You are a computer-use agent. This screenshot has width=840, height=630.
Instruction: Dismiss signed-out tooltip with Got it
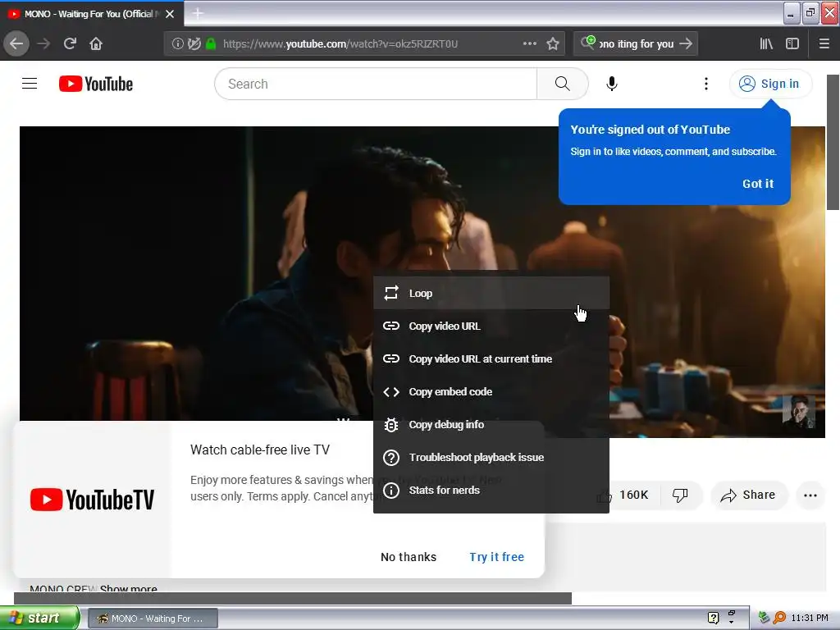pos(757,183)
